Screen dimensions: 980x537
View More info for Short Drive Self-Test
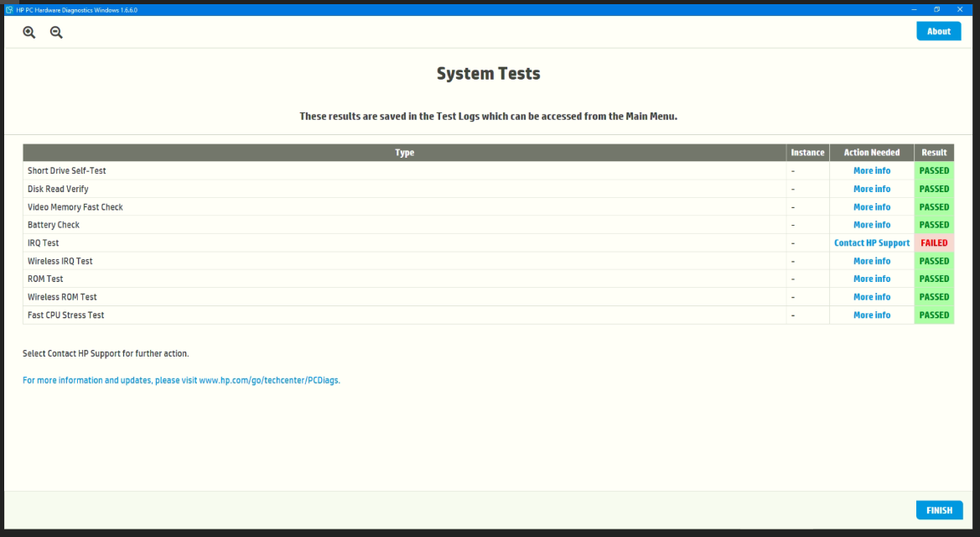[872, 170]
